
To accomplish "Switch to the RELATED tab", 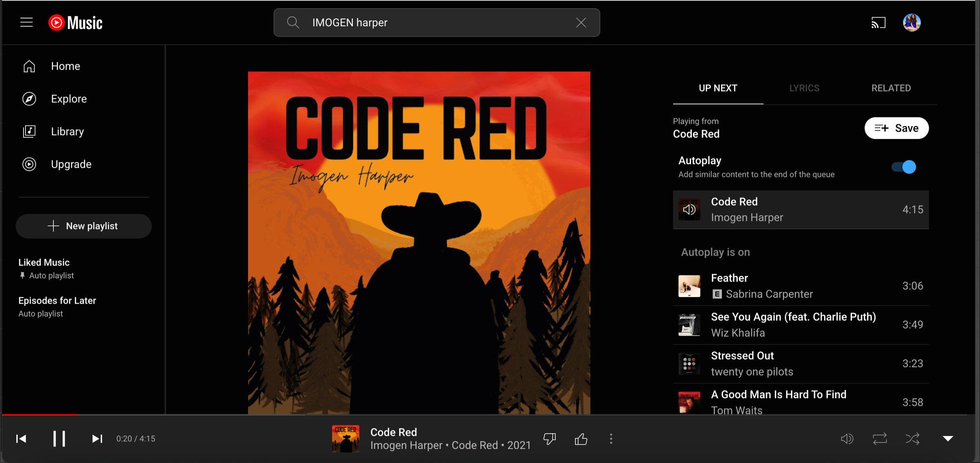I will point(891,88).
